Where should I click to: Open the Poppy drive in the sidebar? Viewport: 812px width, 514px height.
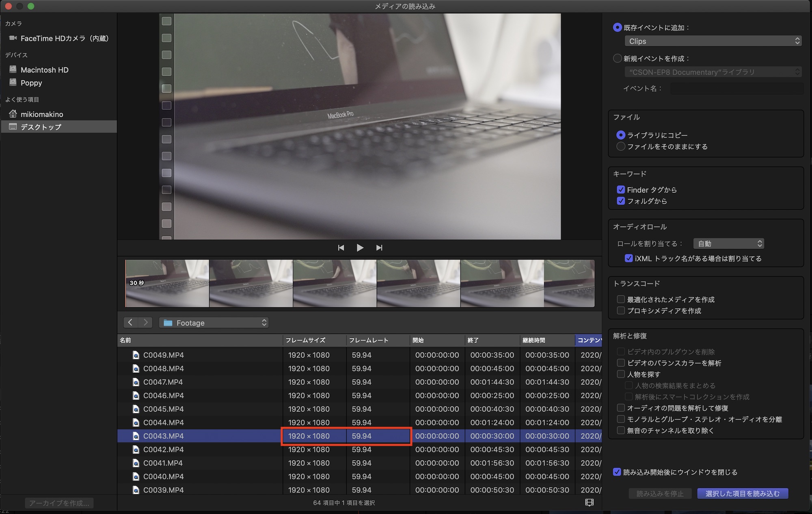pyautogui.click(x=31, y=83)
